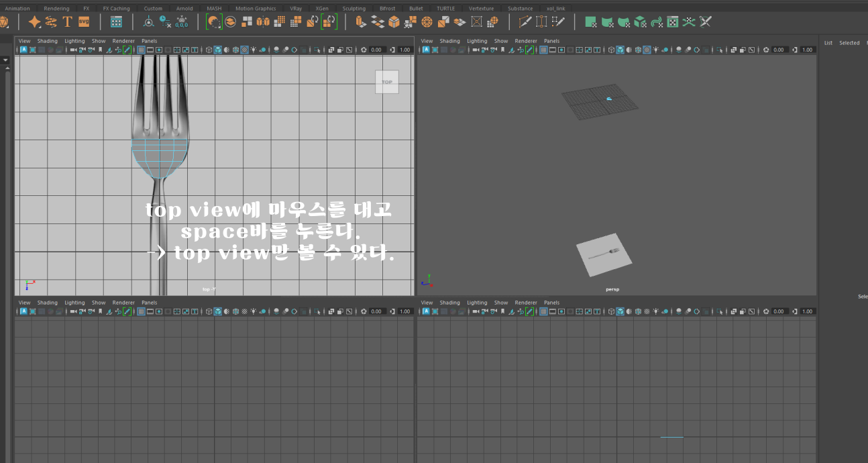Click Smooth Shade All icon in persp panel
868x463 pixels.
point(620,50)
